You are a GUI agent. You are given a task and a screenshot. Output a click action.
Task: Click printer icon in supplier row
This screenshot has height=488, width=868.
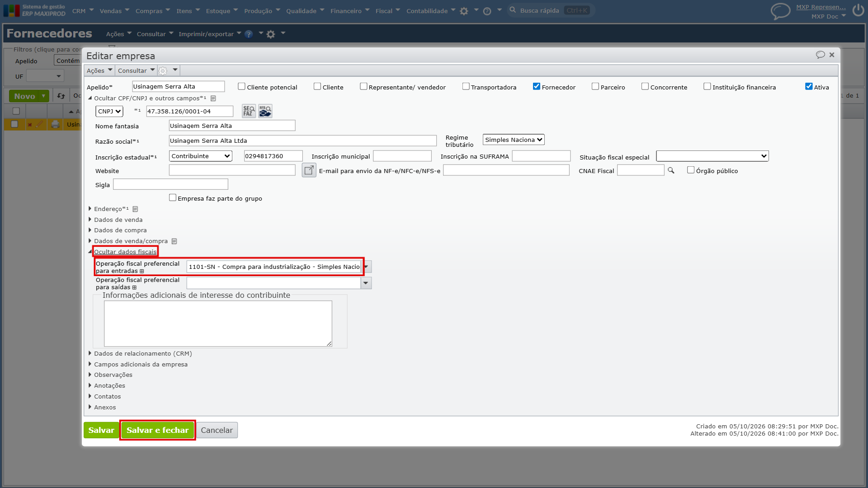55,124
